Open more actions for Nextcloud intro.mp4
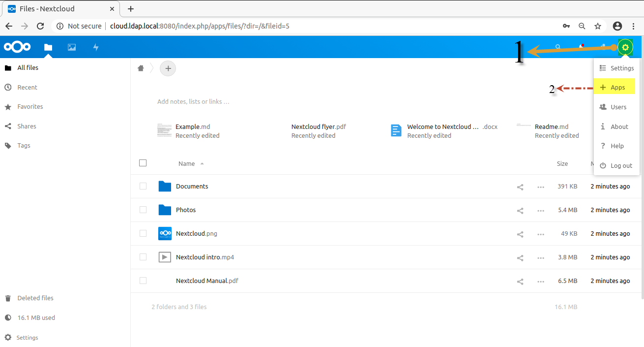The image size is (644, 347). click(541, 257)
